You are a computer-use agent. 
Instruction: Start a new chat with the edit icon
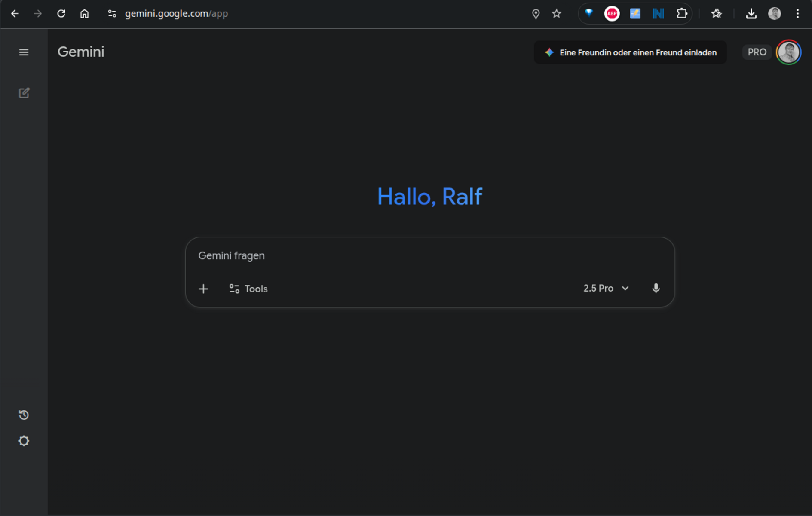point(24,93)
